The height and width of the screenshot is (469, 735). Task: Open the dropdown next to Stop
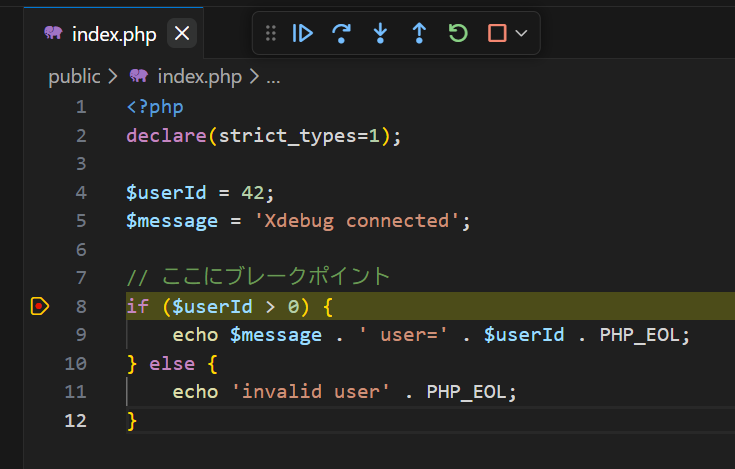click(x=521, y=33)
